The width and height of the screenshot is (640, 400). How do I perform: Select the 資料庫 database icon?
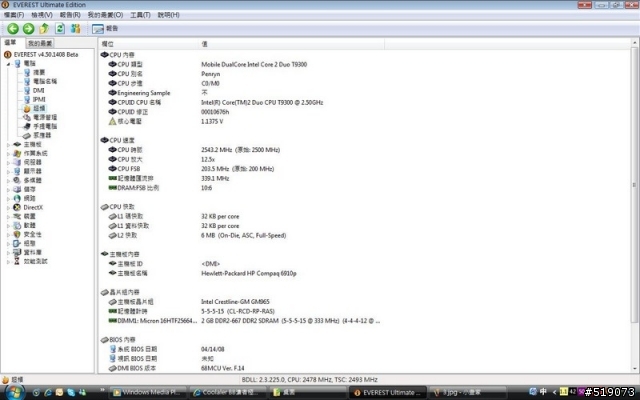pyautogui.click(x=17, y=252)
